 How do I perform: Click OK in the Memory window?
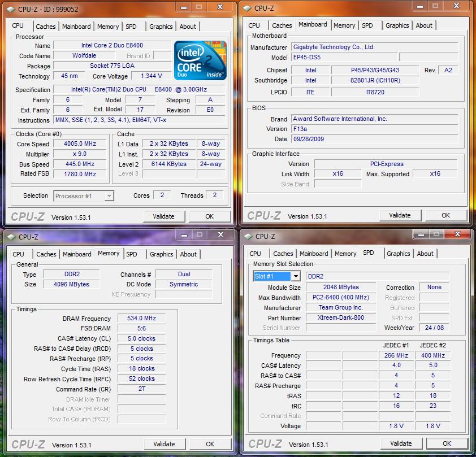tap(210, 444)
